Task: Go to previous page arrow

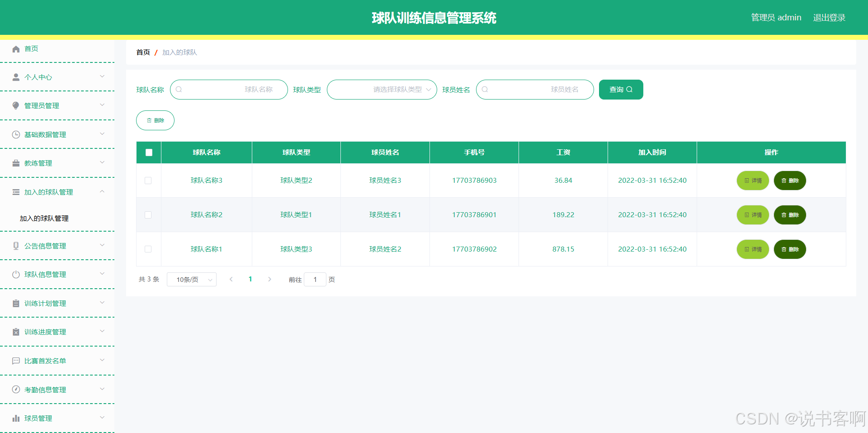Action: [231, 279]
